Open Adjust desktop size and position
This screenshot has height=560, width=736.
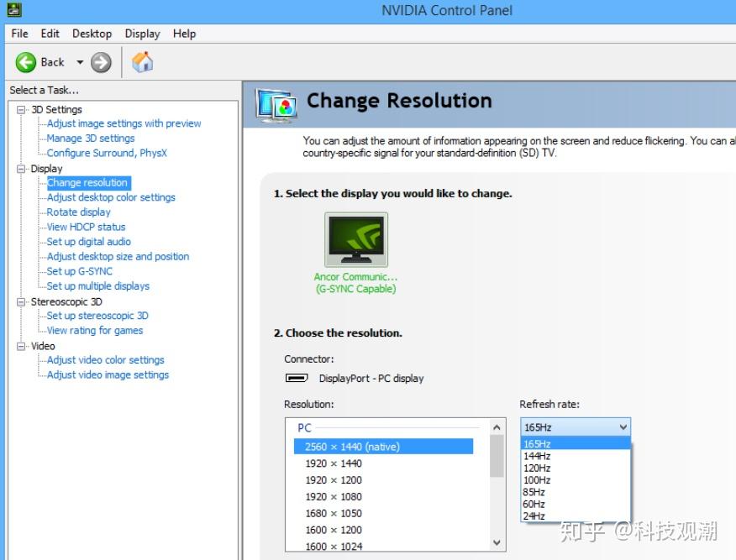tap(118, 257)
